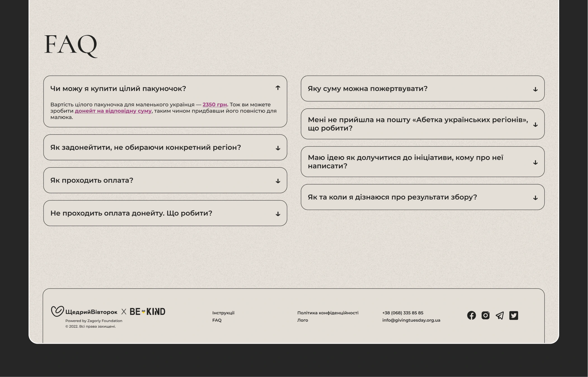Open Політика конфіденційності link

(x=328, y=313)
